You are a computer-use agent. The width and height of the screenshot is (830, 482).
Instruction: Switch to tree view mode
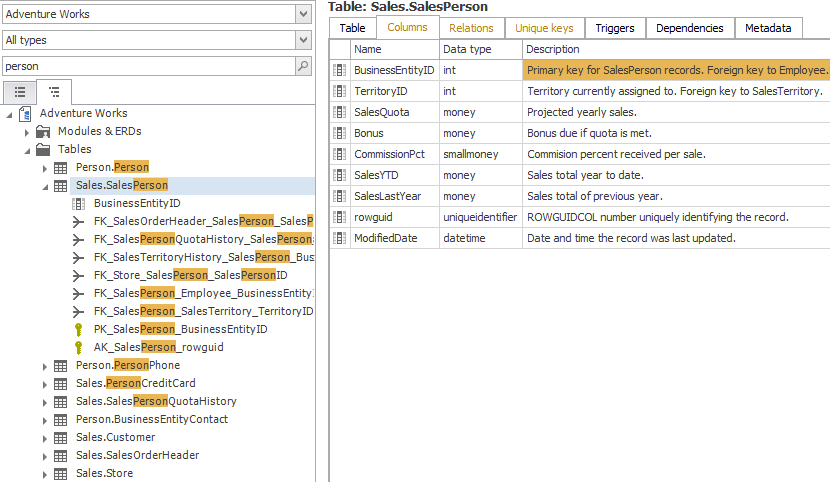(x=54, y=92)
